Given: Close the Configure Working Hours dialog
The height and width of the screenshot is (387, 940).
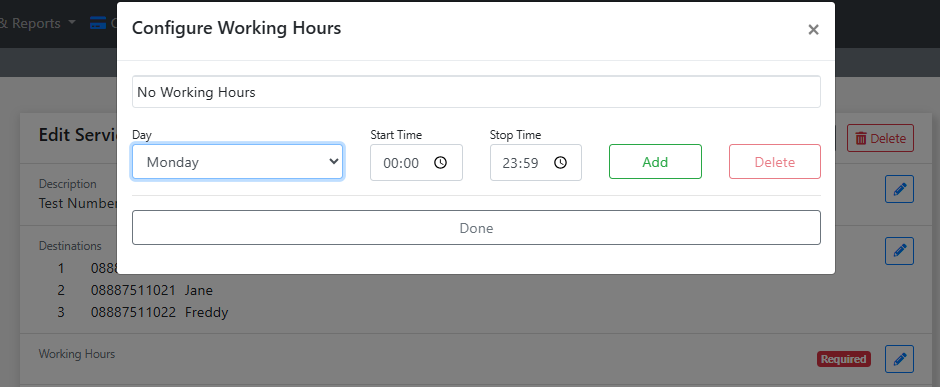Looking at the screenshot, I should click(x=813, y=29).
